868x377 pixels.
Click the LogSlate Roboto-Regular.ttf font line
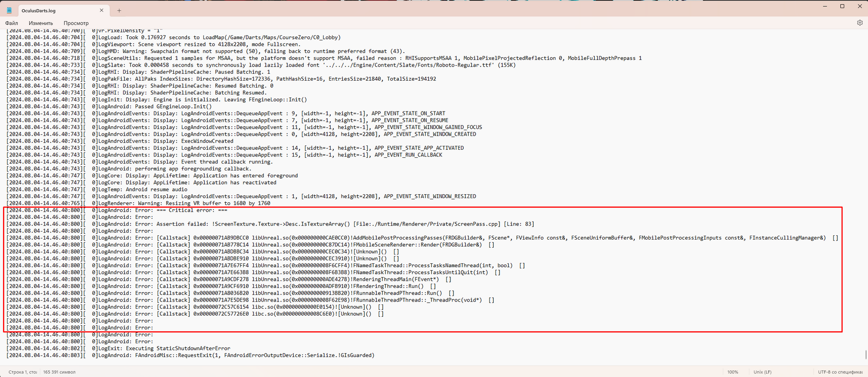(261, 65)
